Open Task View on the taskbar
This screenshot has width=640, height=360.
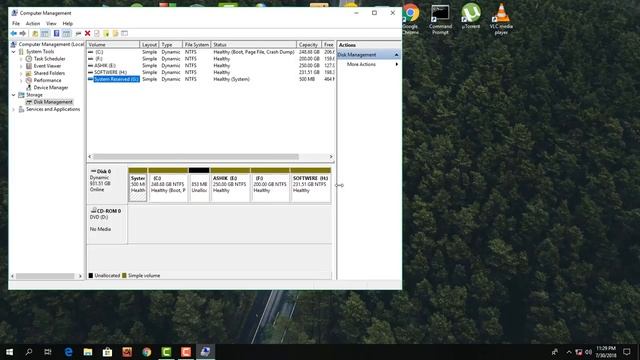(48, 351)
